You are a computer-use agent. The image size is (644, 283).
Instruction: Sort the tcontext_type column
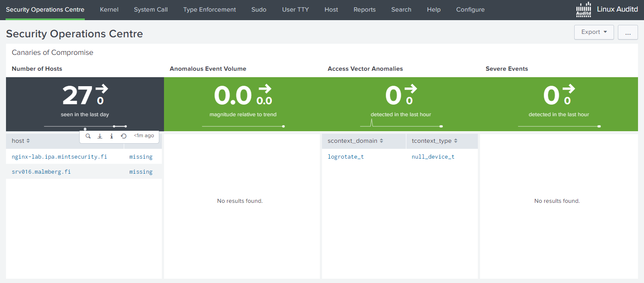(x=433, y=141)
